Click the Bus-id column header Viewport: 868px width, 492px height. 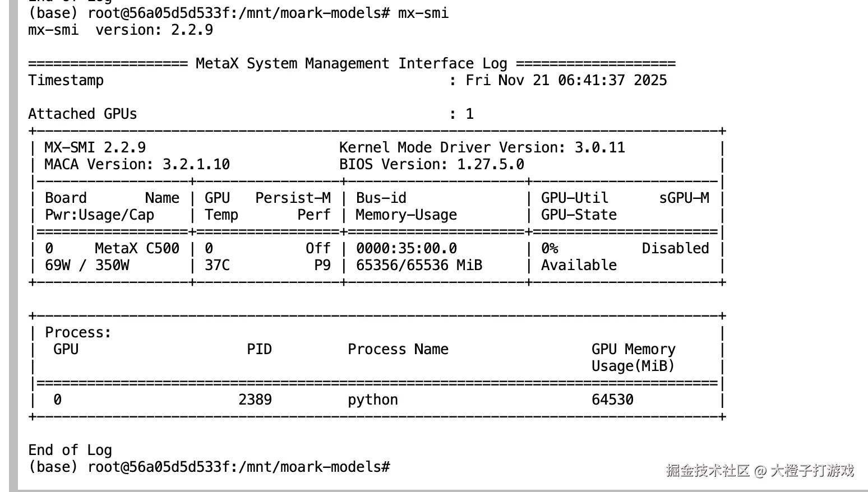coord(381,198)
